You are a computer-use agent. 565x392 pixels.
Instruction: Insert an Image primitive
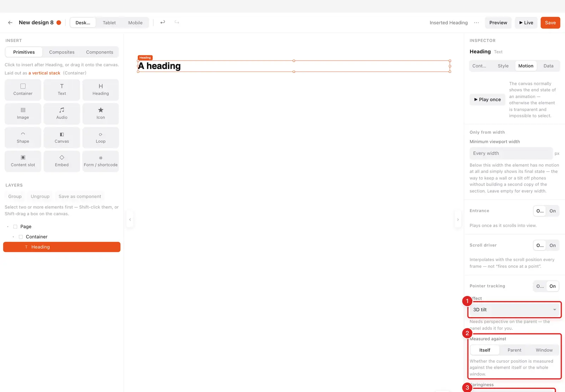click(x=23, y=114)
